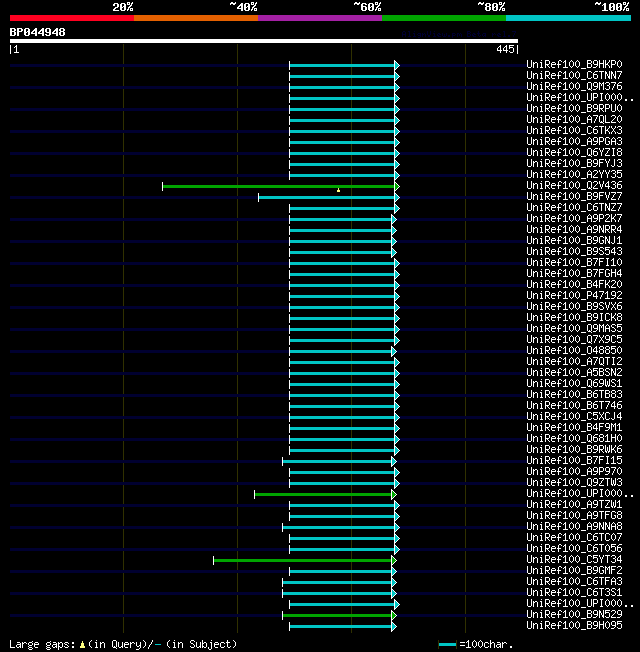Click the green ~80% identity legend segment
This screenshot has width=640, height=652.
coord(444,18)
